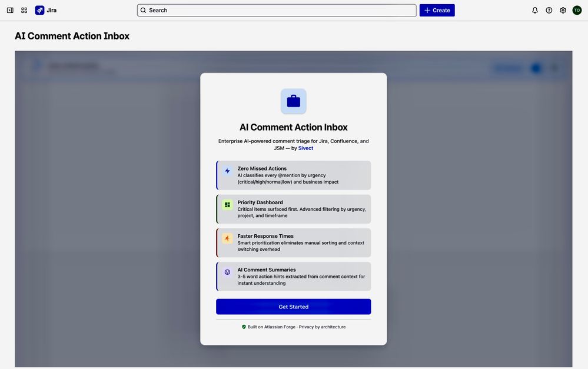Click the Priority Dashboard heading
Screen dimensions: 588x369
260,202
